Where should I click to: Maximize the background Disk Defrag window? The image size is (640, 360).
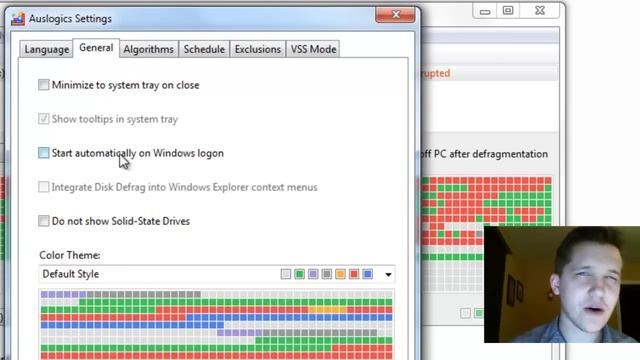[x=508, y=11]
